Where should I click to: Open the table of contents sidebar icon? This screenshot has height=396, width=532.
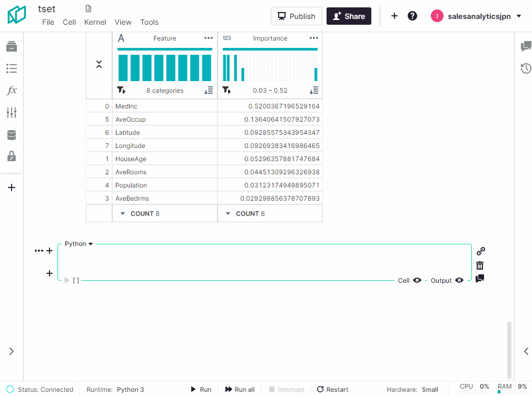click(x=12, y=68)
